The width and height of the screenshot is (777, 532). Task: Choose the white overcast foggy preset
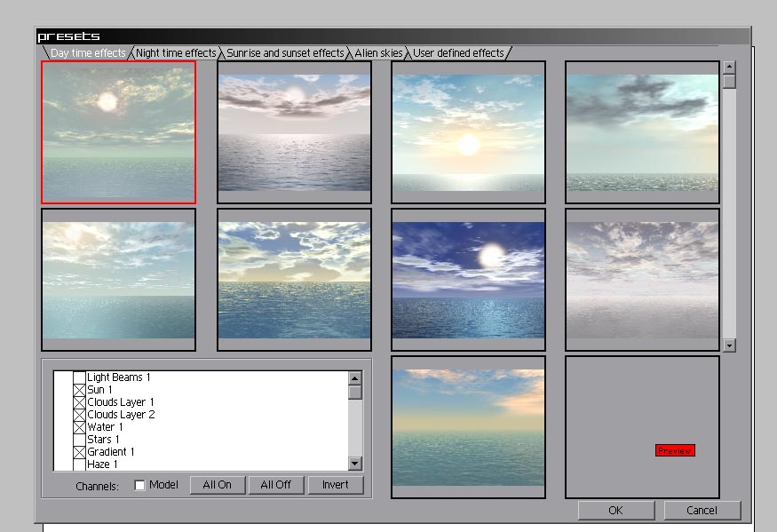(642, 280)
